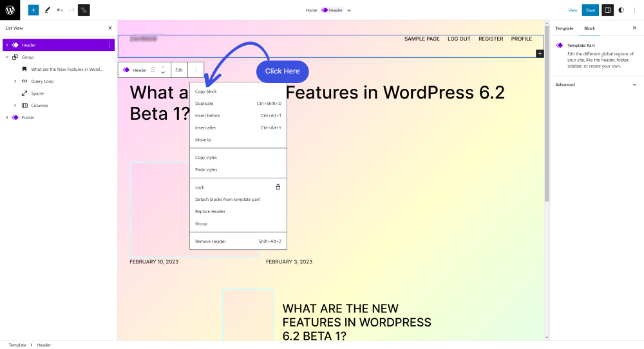Choose Copy block from the menu
Image resolution: width=644 pixels, height=349 pixels.
(238, 91)
